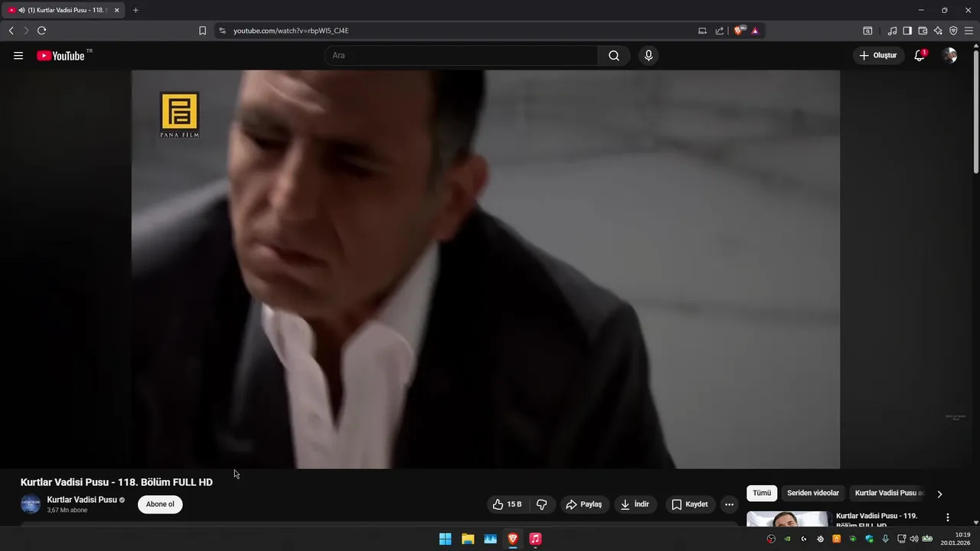View site information icon in address bar

point(222,31)
